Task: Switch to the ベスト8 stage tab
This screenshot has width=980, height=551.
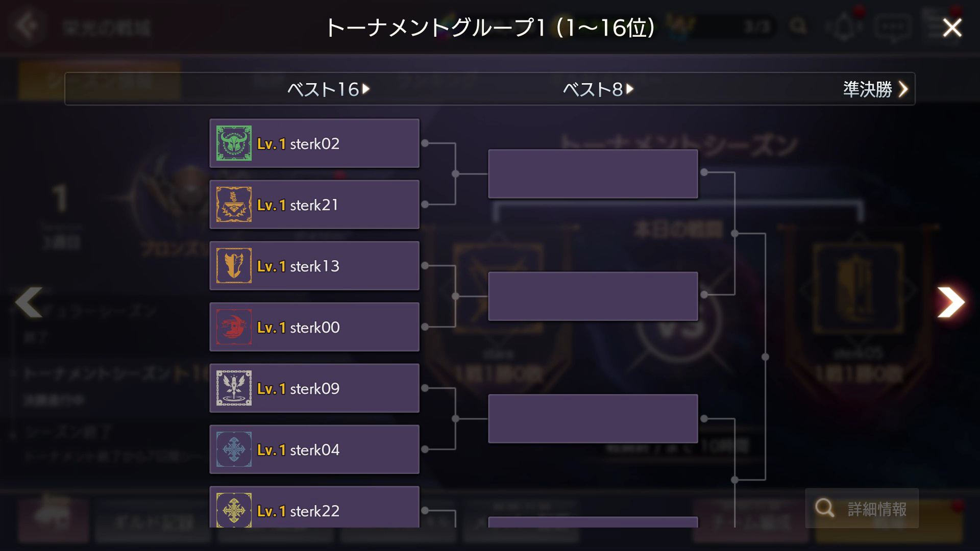Action: [598, 89]
